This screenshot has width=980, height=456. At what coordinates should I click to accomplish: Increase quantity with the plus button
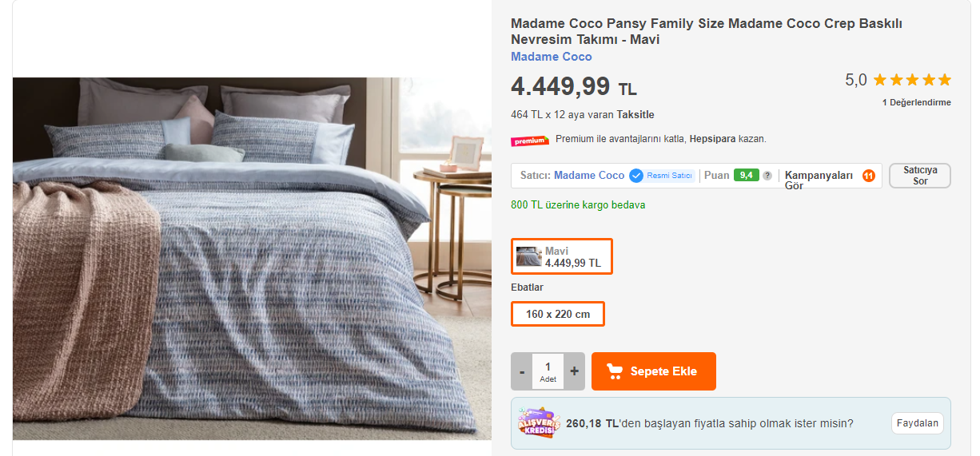tap(574, 371)
